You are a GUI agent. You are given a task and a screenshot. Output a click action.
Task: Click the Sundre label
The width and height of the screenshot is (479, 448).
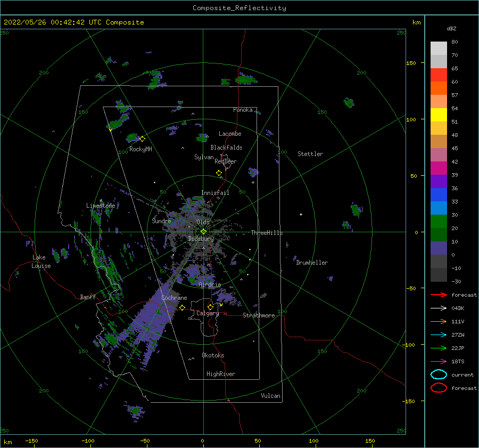point(161,221)
